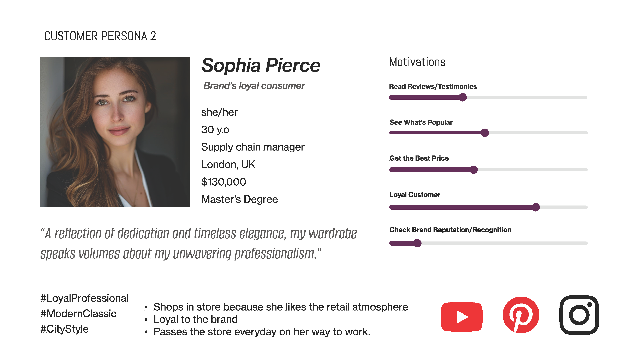Click the Check Brand Reputation/Recognition slider handle
The height and width of the screenshot is (362, 644).
click(x=417, y=243)
